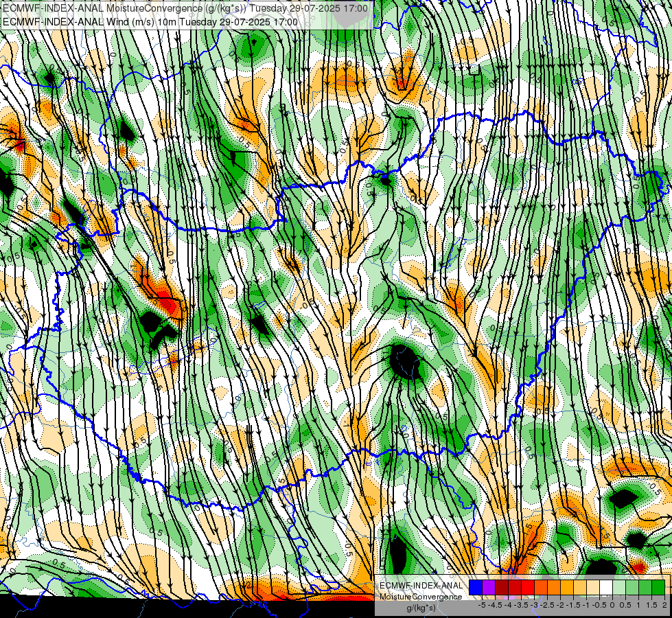
Task: Pick the amber swatch between -2 and -1.5
Action: pyautogui.click(x=567, y=587)
